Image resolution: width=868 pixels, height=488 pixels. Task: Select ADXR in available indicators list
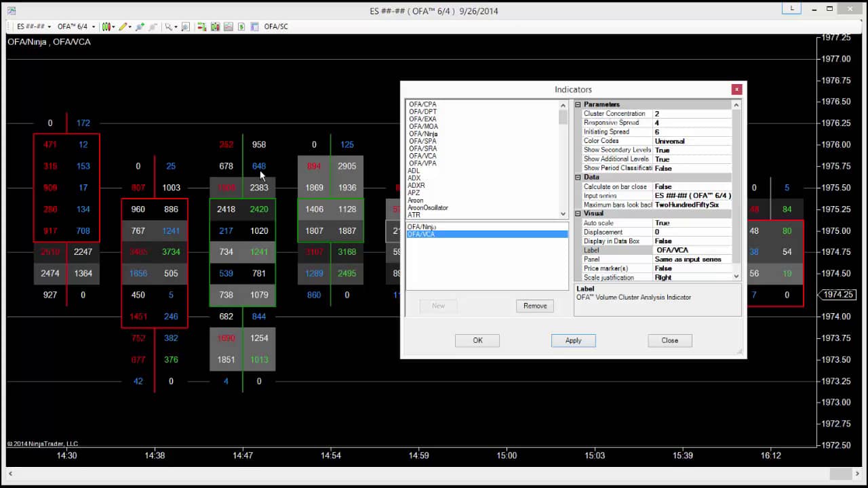(416, 186)
